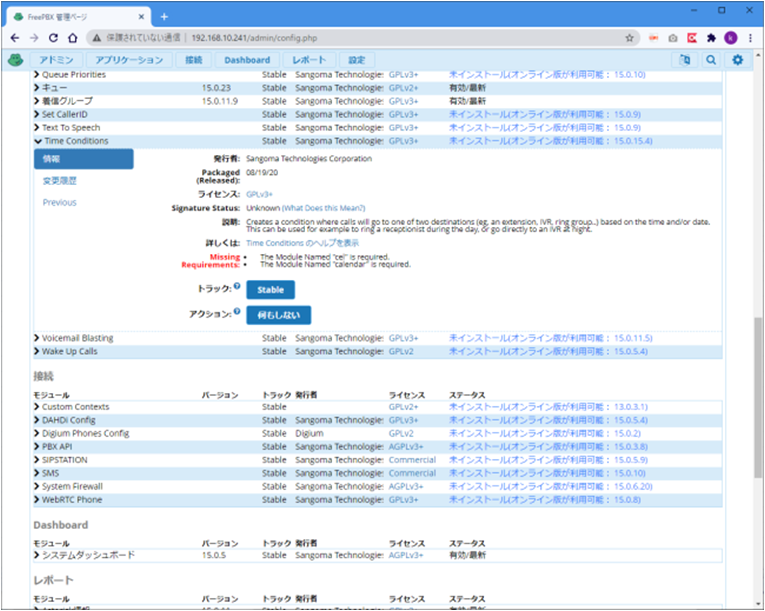Open a new browser tab with plus
Screen dimensions: 765x611
pos(164,17)
